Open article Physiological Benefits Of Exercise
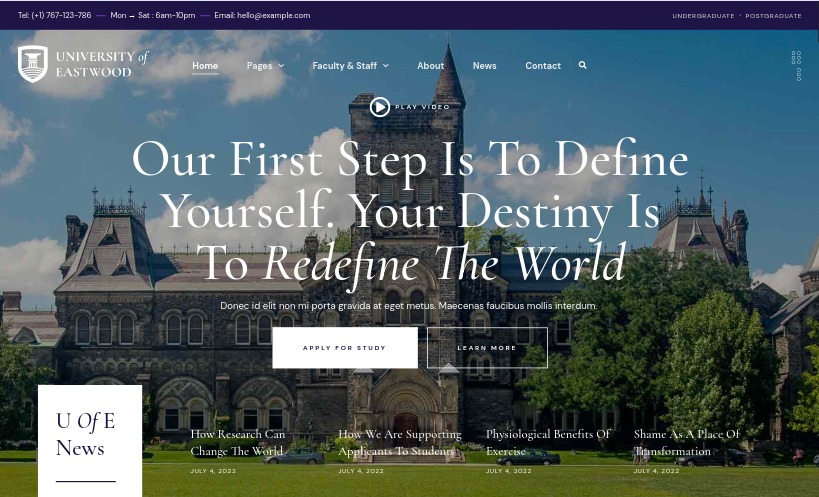The image size is (819, 497). (548, 443)
